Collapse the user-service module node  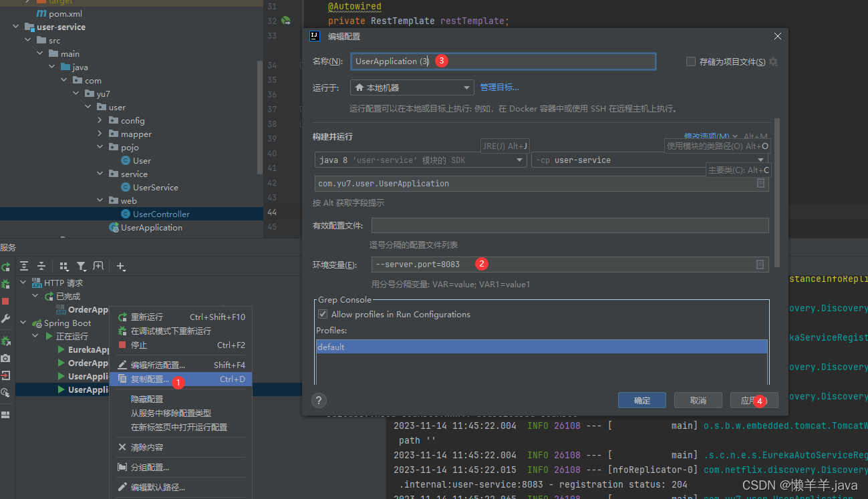pyautogui.click(x=15, y=27)
